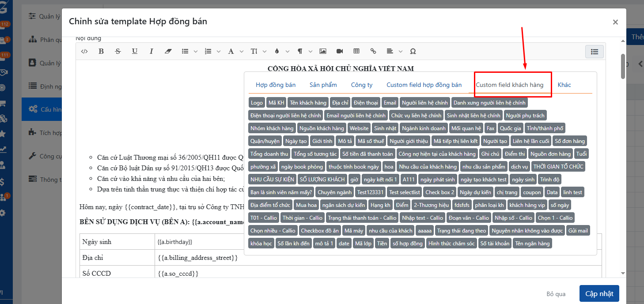
Task: Cancel with the Bỏ qua button
Action: (556, 294)
